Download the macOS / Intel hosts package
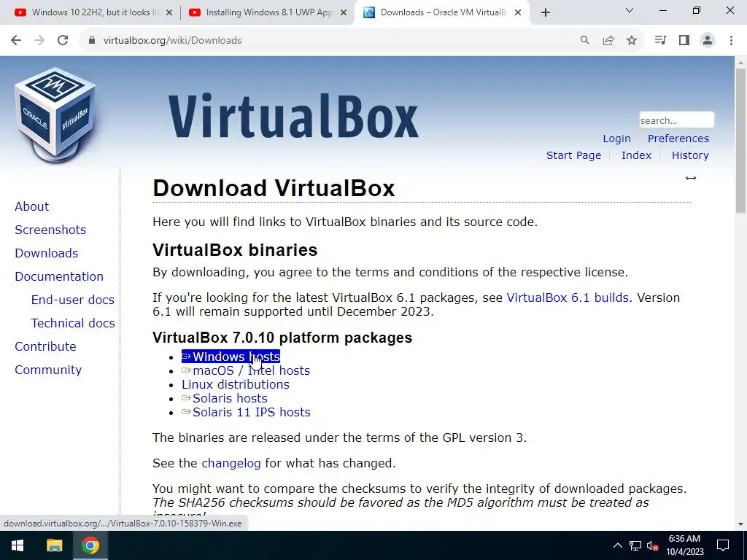Image resolution: width=747 pixels, height=560 pixels. click(x=246, y=370)
